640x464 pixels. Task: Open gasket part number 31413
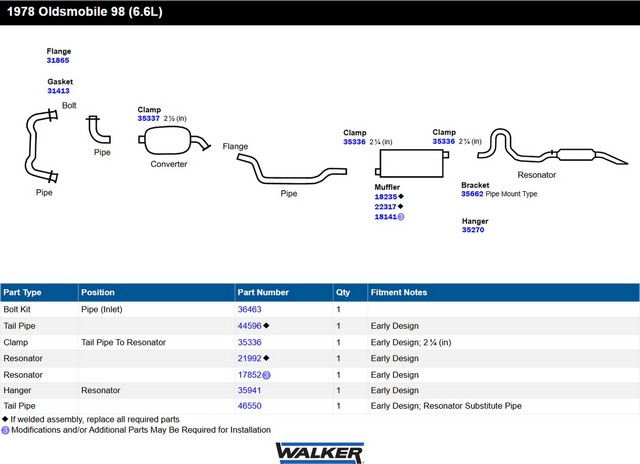pos(58,91)
